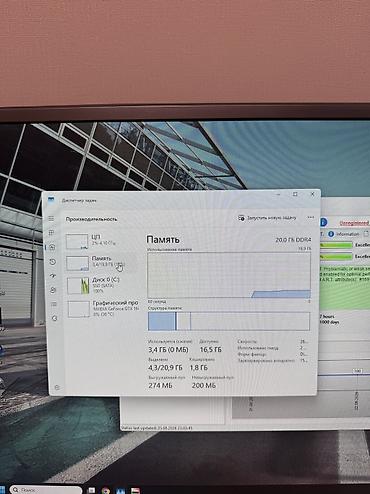
Task: Minimize the Task Manager window
Action: click(x=279, y=194)
